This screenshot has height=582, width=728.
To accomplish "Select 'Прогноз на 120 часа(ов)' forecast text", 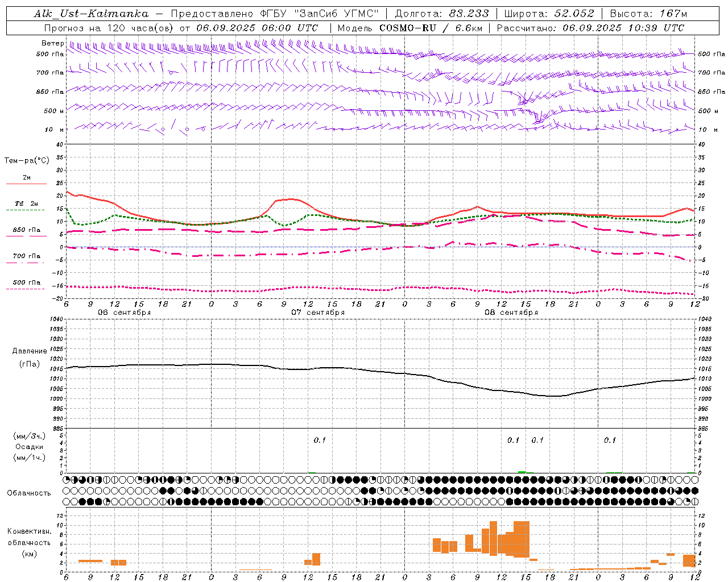I will 110,28.
